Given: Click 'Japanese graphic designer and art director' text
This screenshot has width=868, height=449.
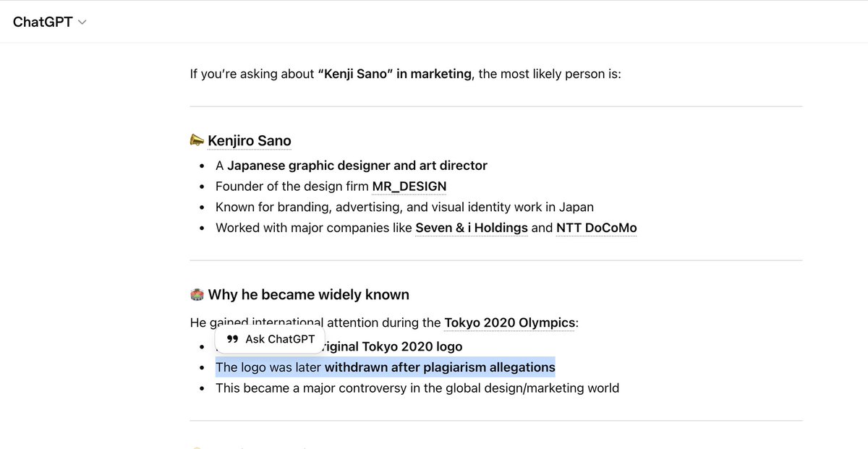Looking at the screenshot, I should (357, 166).
